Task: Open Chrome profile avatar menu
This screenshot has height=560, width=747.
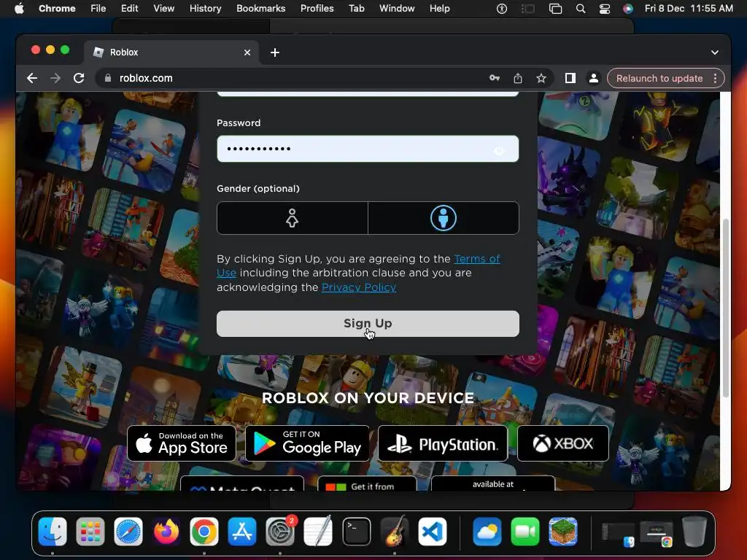Action: click(x=594, y=78)
